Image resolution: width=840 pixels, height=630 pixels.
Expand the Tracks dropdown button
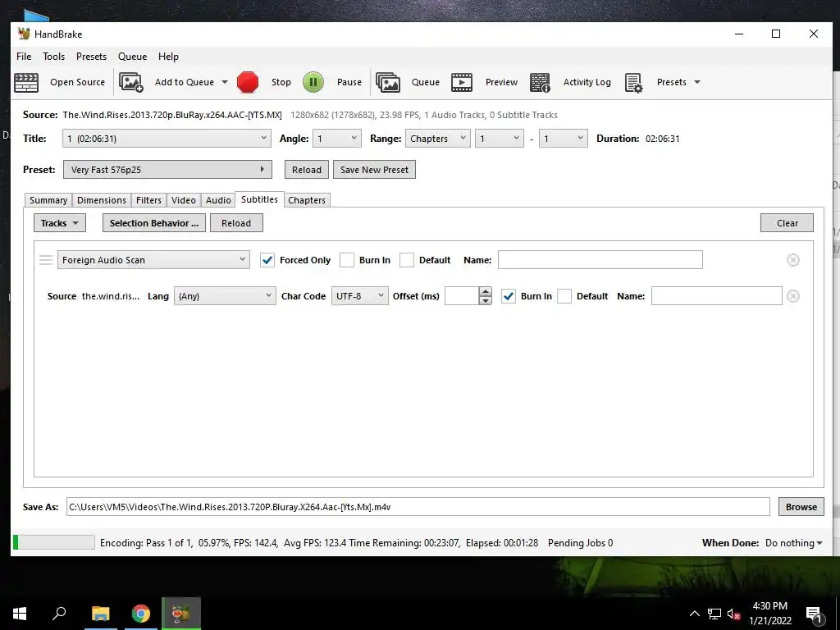[x=59, y=223]
